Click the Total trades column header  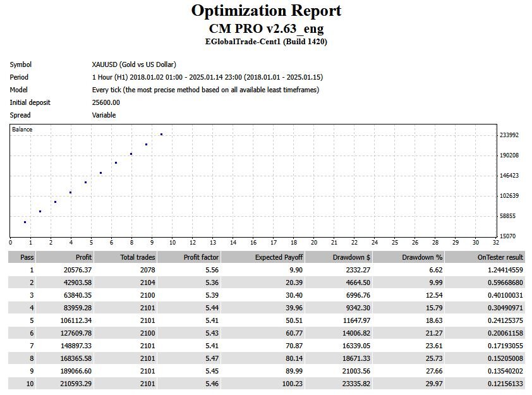(126, 257)
